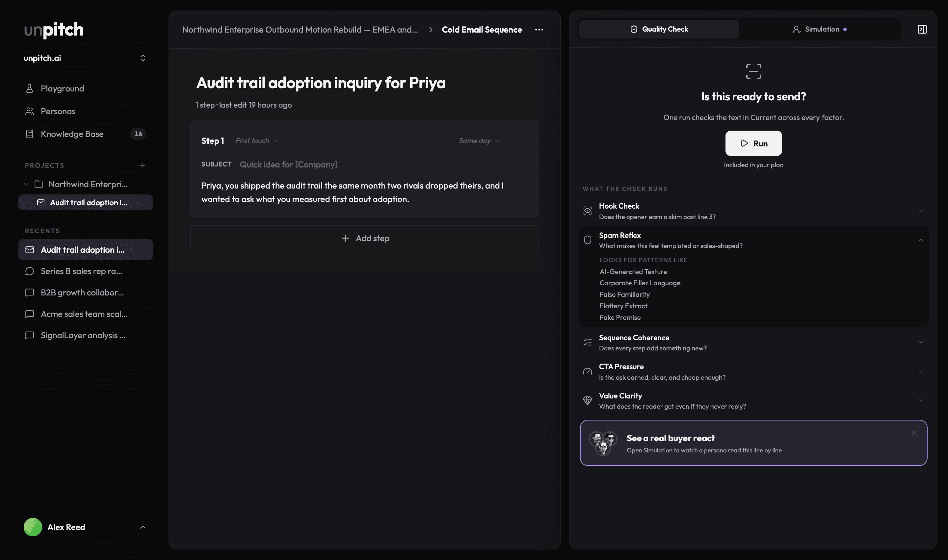Click the Step 1 label
Image resolution: width=948 pixels, height=560 pixels.
pyautogui.click(x=213, y=141)
